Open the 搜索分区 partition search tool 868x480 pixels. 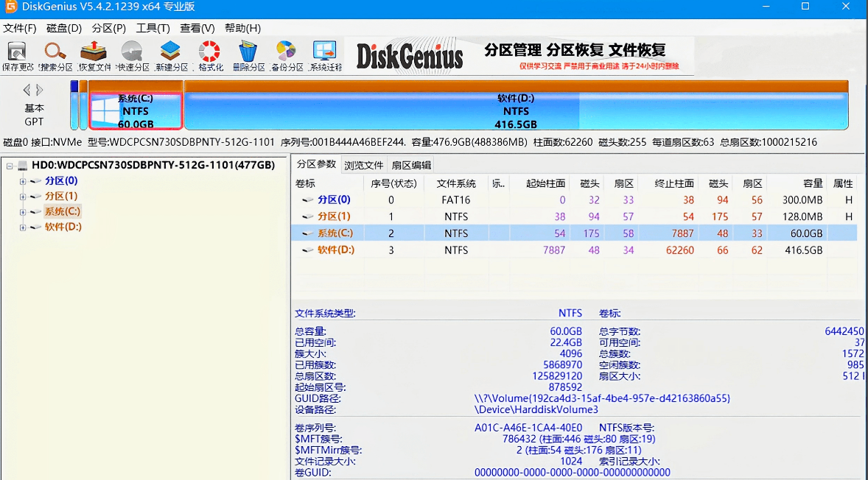(55, 53)
